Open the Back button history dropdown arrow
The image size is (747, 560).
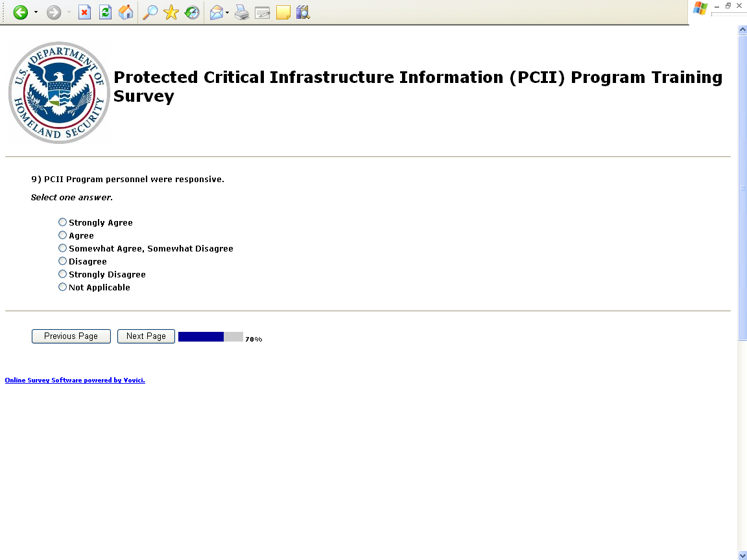[x=36, y=12]
